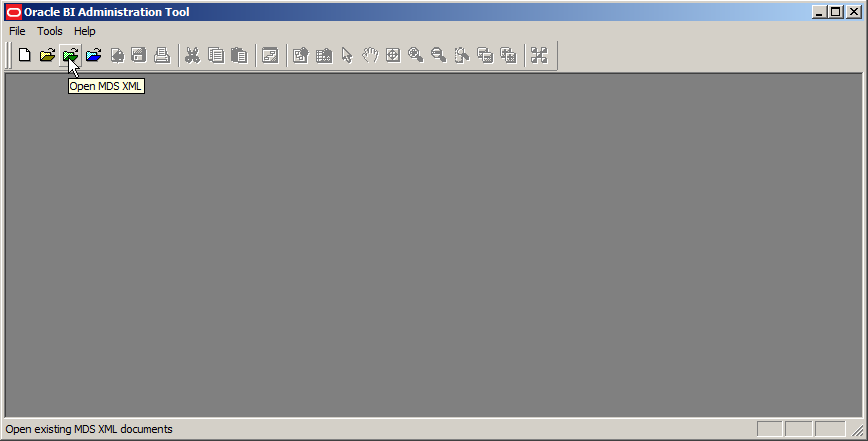This screenshot has width=868, height=441.
Task: Click the auto layout connected-squares icon
Action: pyautogui.click(x=539, y=55)
